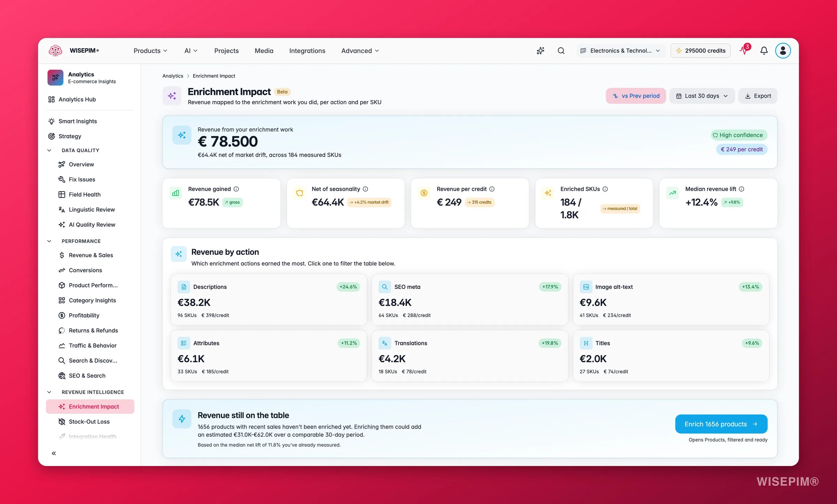Go to Integrations in the top menu

tap(307, 51)
